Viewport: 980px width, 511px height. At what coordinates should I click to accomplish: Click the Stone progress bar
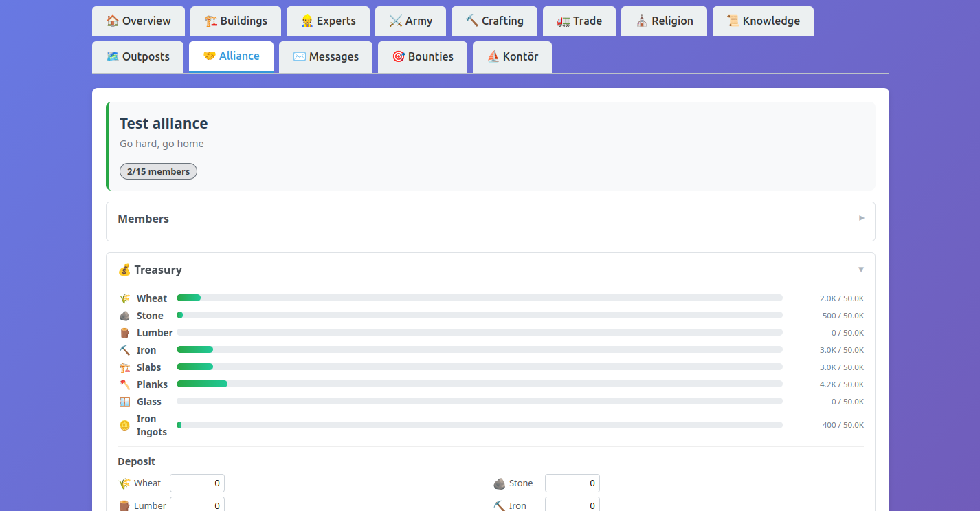tap(480, 315)
